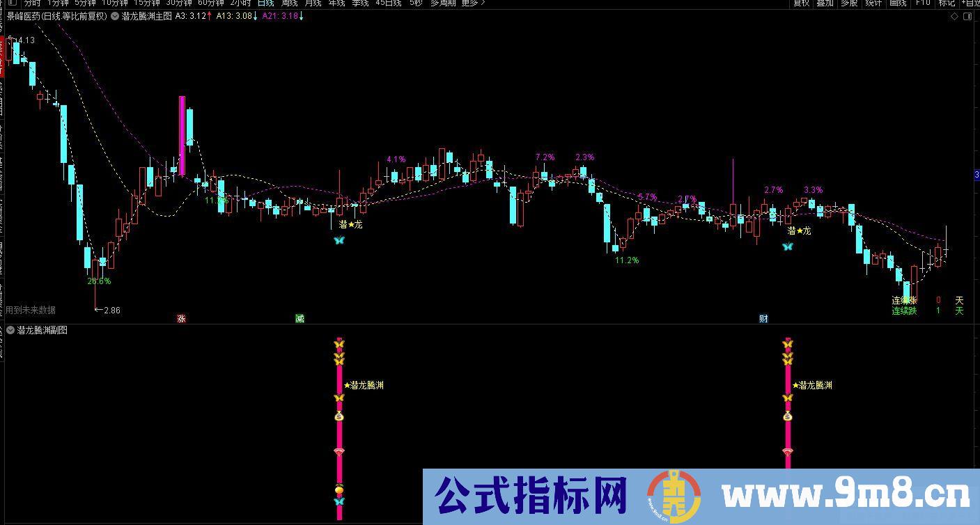Switch to the 周线 period tab
The image size is (980, 525).
point(290,3)
